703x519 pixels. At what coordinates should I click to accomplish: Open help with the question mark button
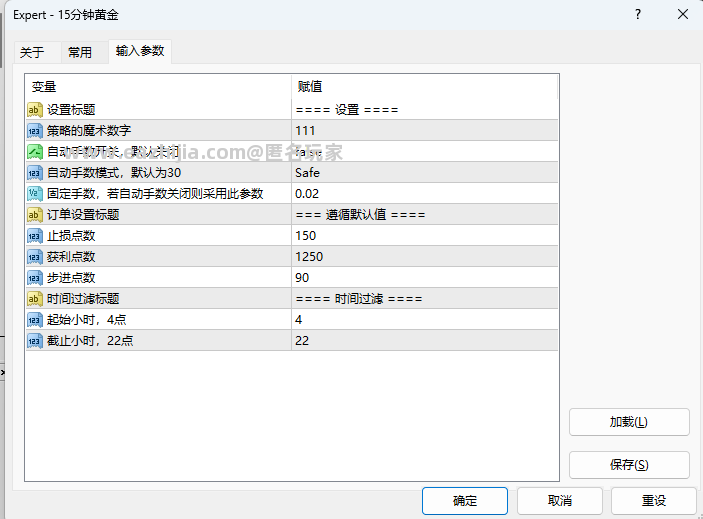click(x=638, y=14)
